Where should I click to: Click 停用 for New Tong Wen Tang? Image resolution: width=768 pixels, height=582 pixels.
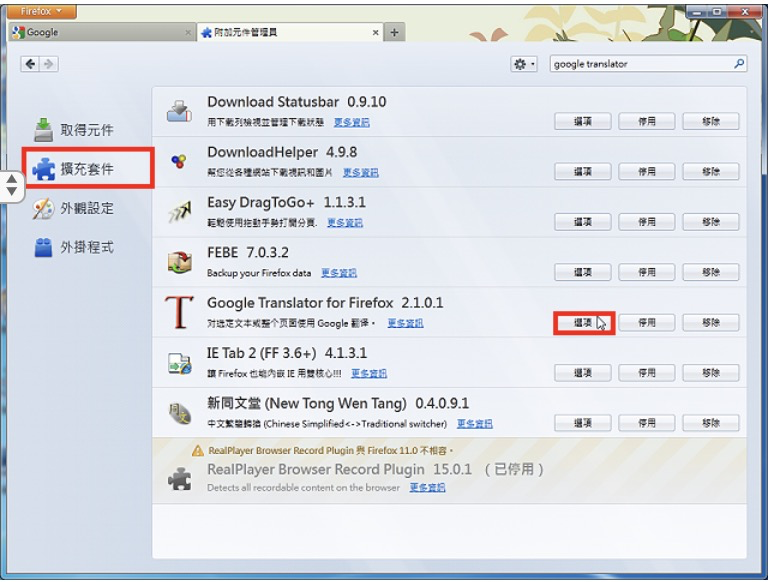tap(647, 423)
